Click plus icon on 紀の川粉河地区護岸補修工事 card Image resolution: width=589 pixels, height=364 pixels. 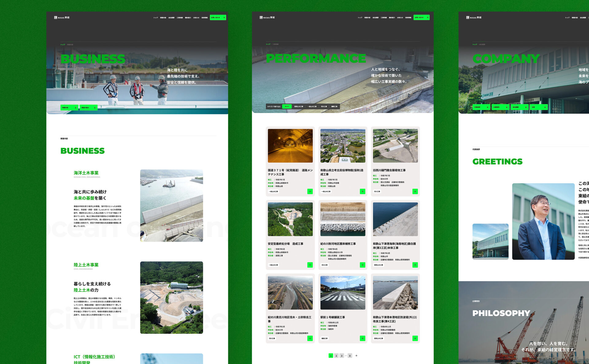coord(362,265)
